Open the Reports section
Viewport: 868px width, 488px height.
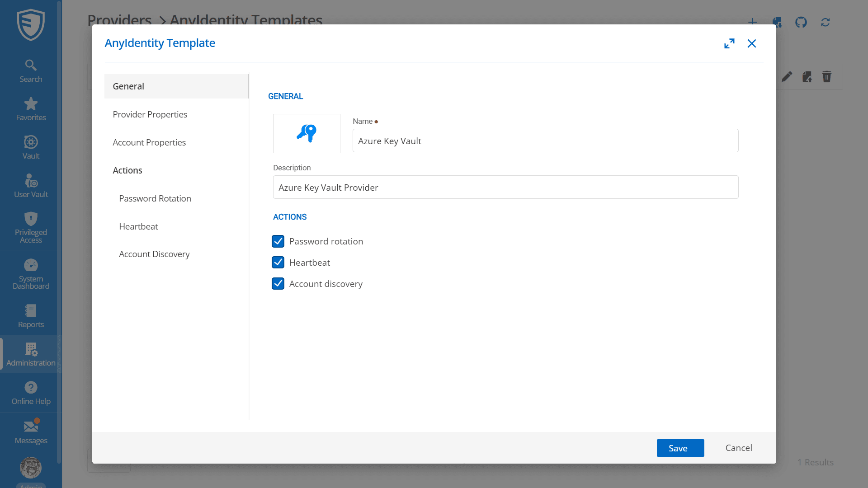click(31, 316)
